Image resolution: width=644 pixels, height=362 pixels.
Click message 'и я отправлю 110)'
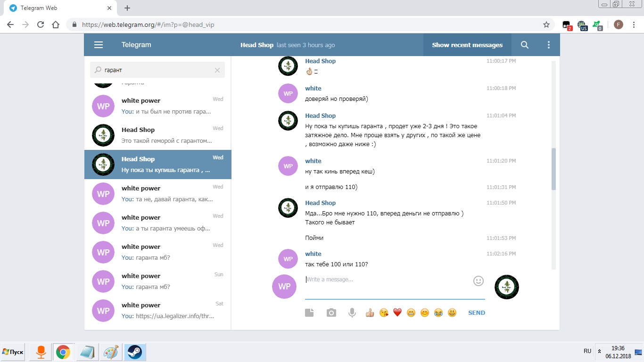coord(331,188)
